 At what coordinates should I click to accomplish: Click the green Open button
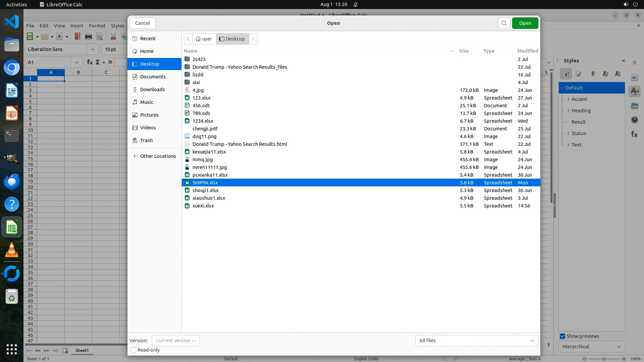[x=525, y=23]
